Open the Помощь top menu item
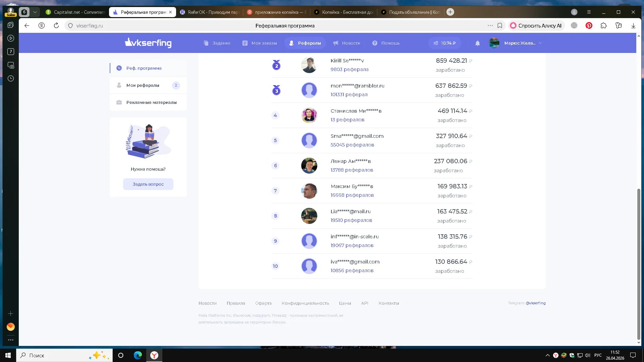Image resolution: width=644 pixels, height=362 pixels. [x=386, y=43]
